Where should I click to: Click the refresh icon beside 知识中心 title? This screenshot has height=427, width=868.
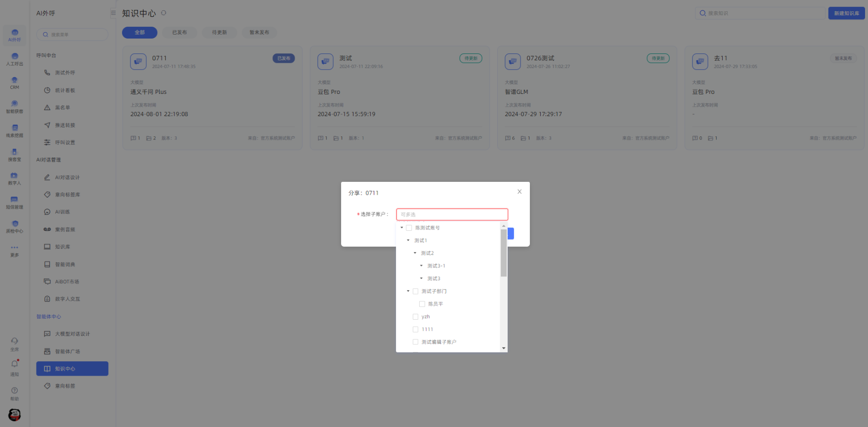(164, 13)
